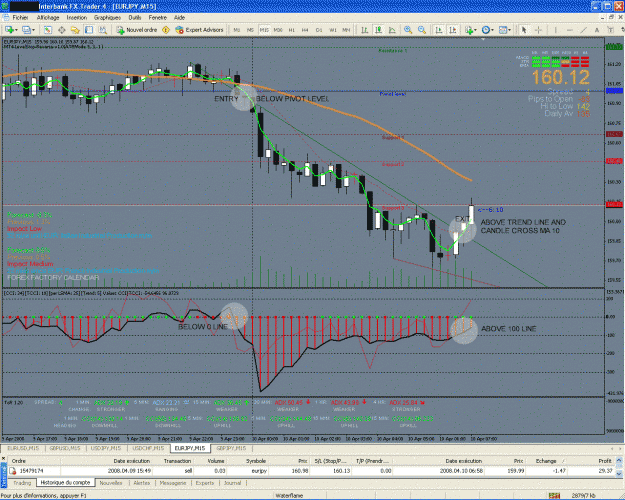Toggle the Data Window crosshair-style icon
625x500 pixels.
[x=61, y=30]
